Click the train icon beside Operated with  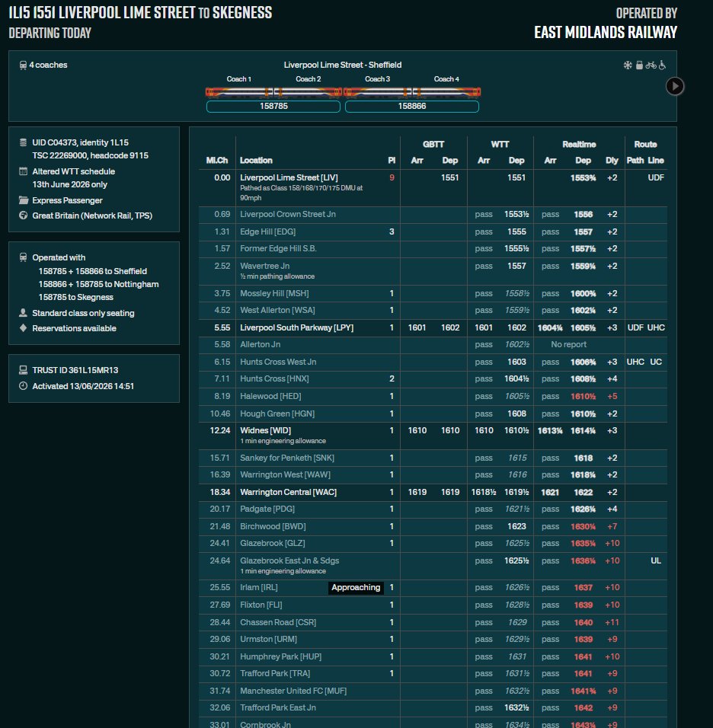pos(23,257)
